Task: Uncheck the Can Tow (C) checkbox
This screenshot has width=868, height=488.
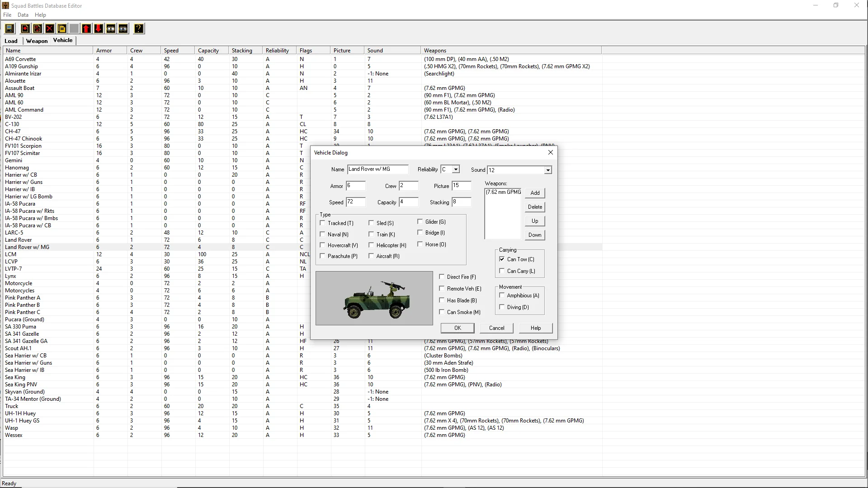Action: pos(502,259)
